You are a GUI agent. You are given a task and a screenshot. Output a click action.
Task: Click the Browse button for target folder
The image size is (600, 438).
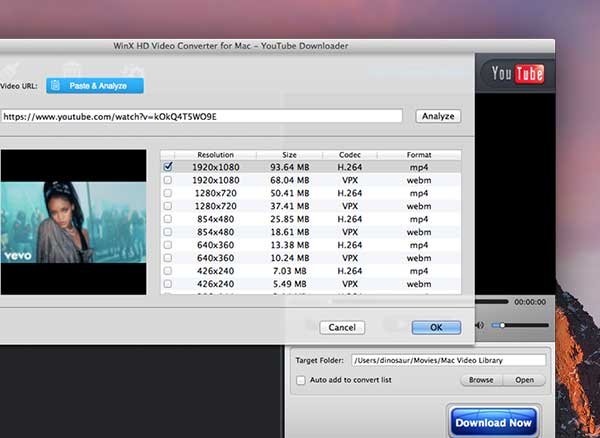point(481,380)
